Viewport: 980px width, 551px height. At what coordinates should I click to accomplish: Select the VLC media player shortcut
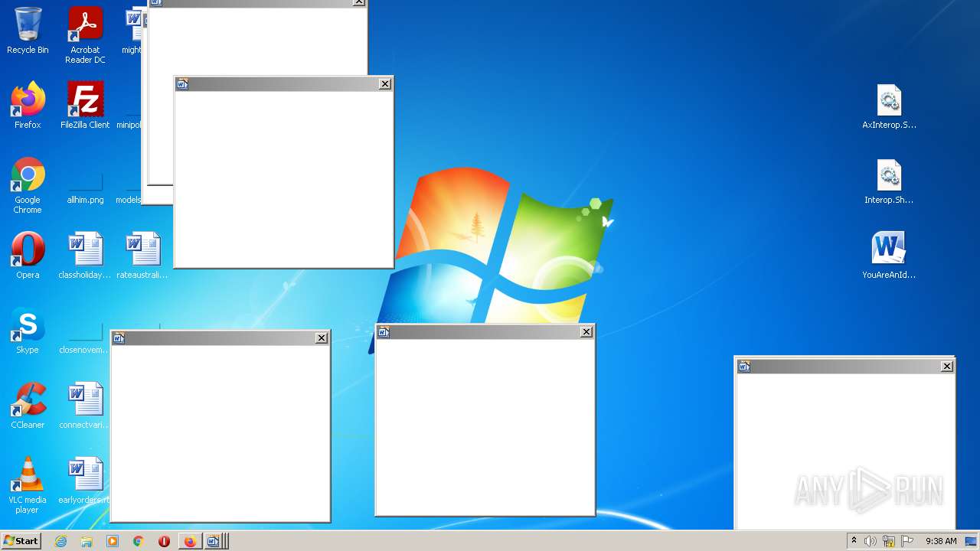(x=28, y=485)
